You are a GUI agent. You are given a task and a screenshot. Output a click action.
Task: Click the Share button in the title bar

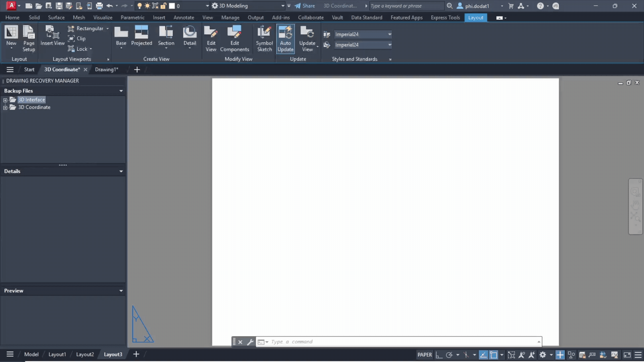pos(305,6)
